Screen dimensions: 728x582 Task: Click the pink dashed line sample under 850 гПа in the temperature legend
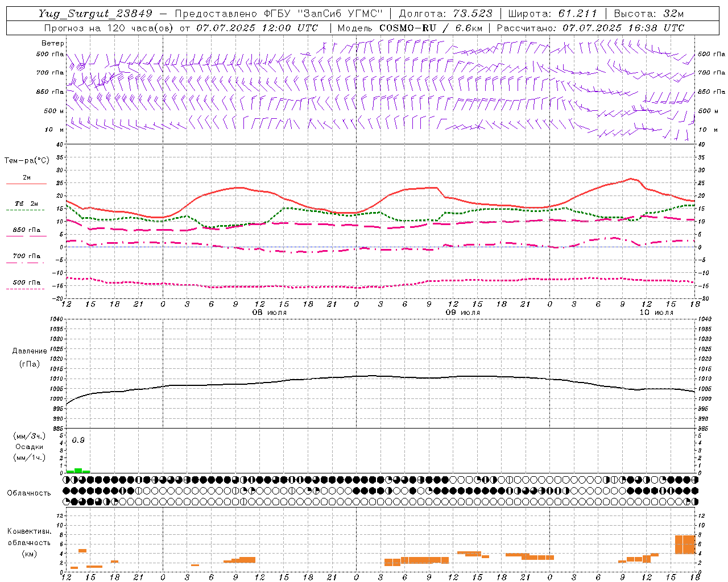tap(26, 236)
